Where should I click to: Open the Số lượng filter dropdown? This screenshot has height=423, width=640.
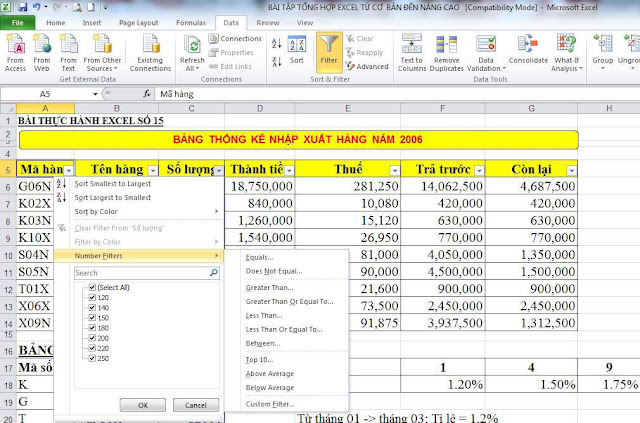click(x=219, y=170)
